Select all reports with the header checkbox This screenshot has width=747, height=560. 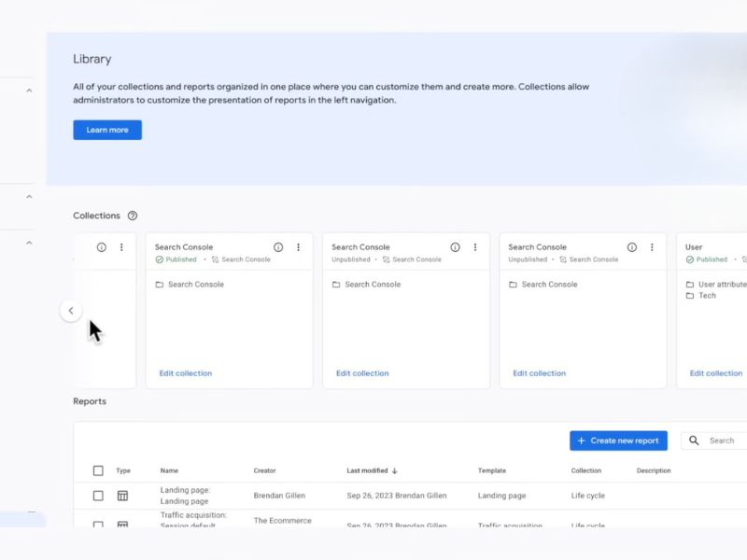point(97,470)
